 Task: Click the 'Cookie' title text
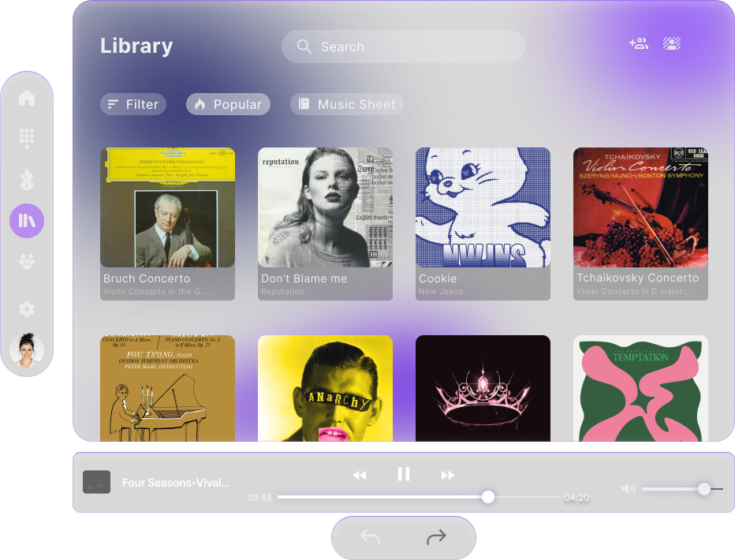pos(438,278)
